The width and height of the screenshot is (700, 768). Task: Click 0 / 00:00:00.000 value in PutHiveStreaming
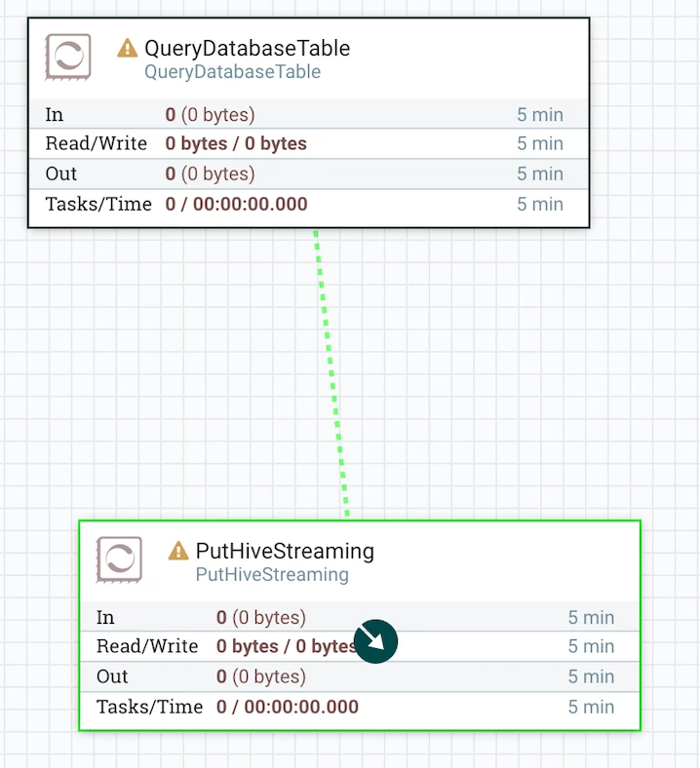pyautogui.click(x=288, y=707)
